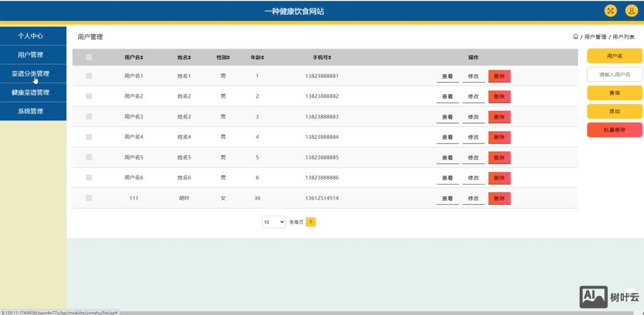Edit 用户名5 with 修改 button
Image resolution: width=644 pixels, height=315 pixels.
point(473,157)
